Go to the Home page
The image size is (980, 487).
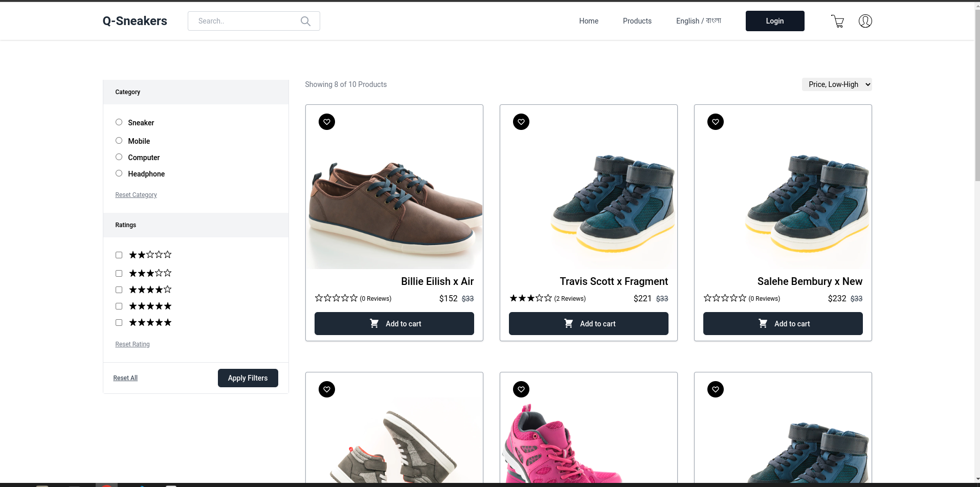[x=589, y=21]
